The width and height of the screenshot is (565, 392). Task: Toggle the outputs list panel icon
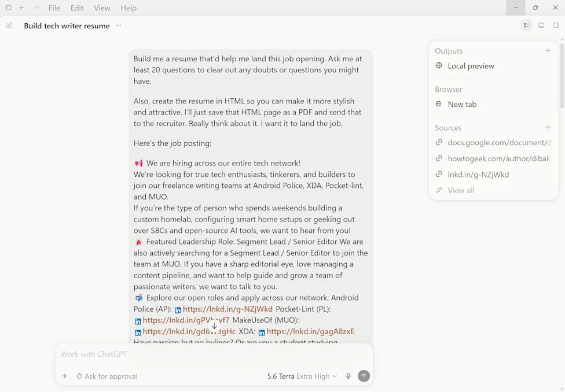coord(526,25)
